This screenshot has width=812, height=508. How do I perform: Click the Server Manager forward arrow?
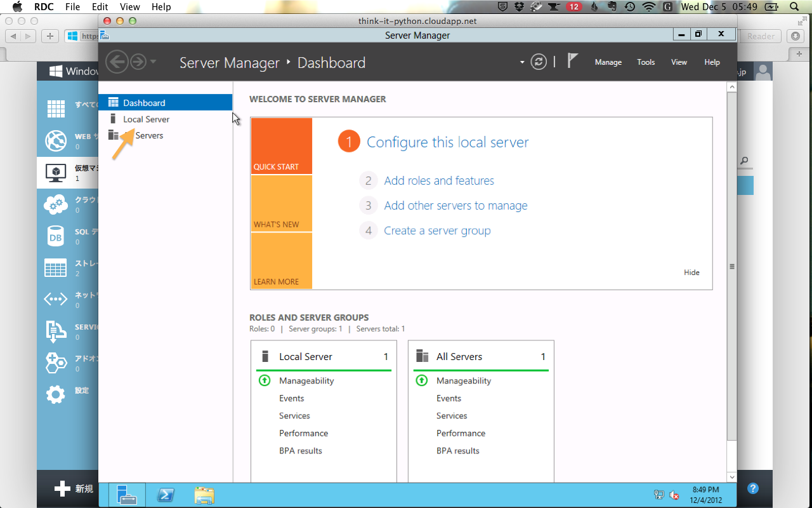pos(138,62)
